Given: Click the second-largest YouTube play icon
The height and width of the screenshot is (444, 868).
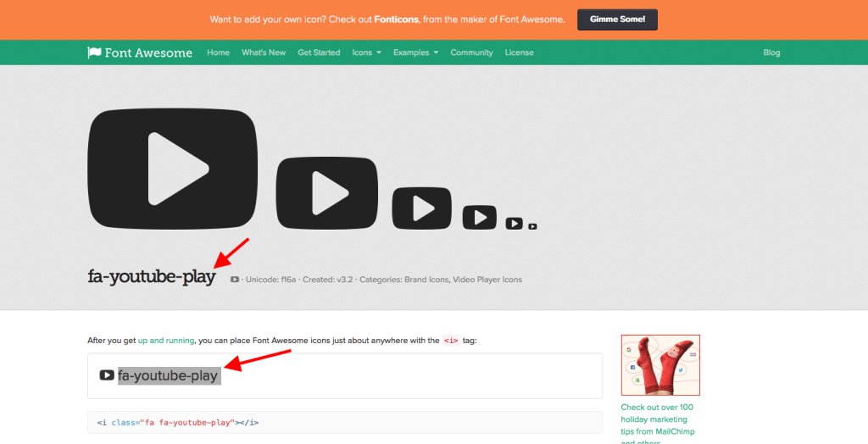Looking at the screenshot, I should pos(327,193).
